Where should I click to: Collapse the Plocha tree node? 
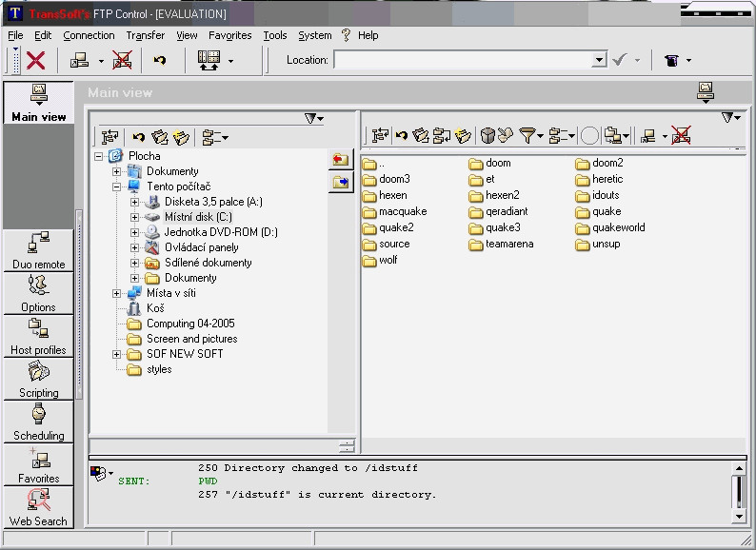[98, 156]
